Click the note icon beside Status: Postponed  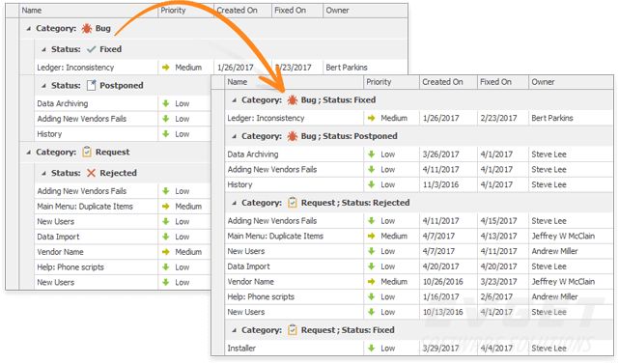(91, 85)
